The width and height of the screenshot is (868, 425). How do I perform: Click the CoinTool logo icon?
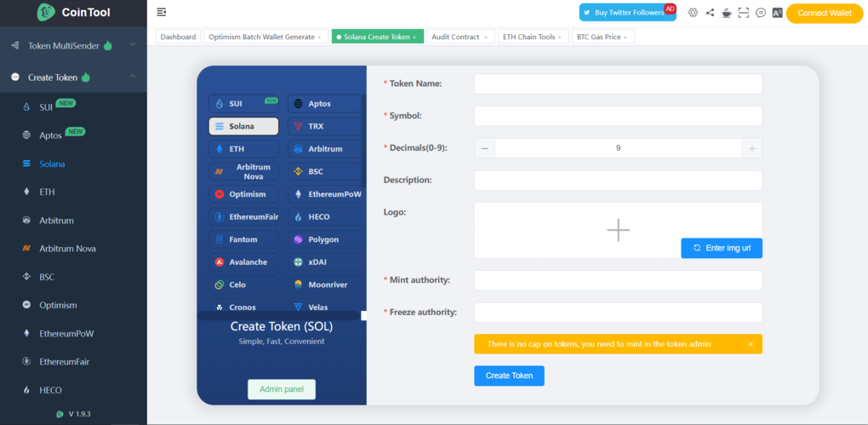(x=47, y=12)
